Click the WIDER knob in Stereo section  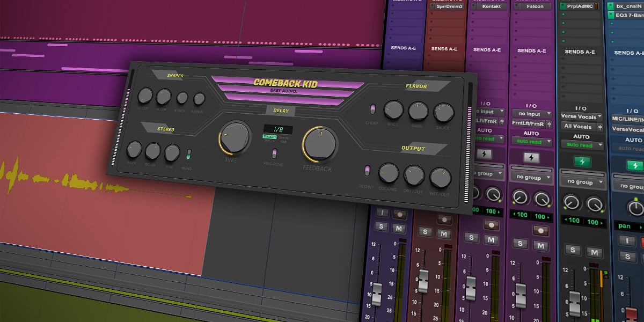(134, 149)
